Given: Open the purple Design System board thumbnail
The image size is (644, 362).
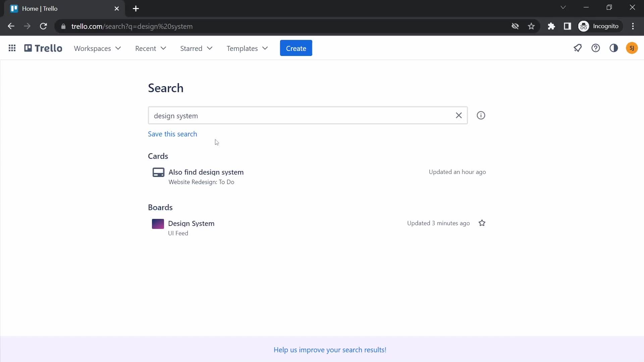Looking at the screenshot, I should (158, 224).
